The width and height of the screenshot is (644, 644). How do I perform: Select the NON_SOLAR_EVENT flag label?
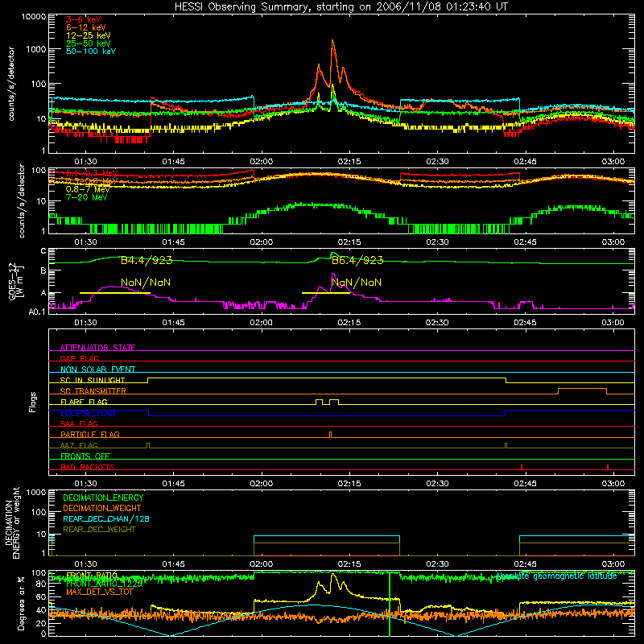[x=97, y=369]
